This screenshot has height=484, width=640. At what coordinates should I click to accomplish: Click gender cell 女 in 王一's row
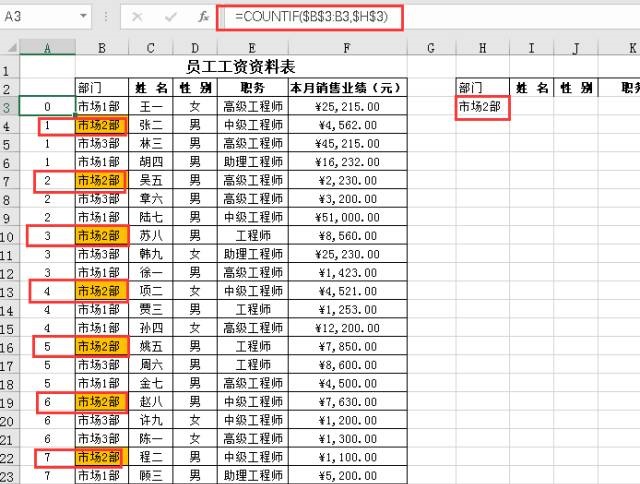195,107
